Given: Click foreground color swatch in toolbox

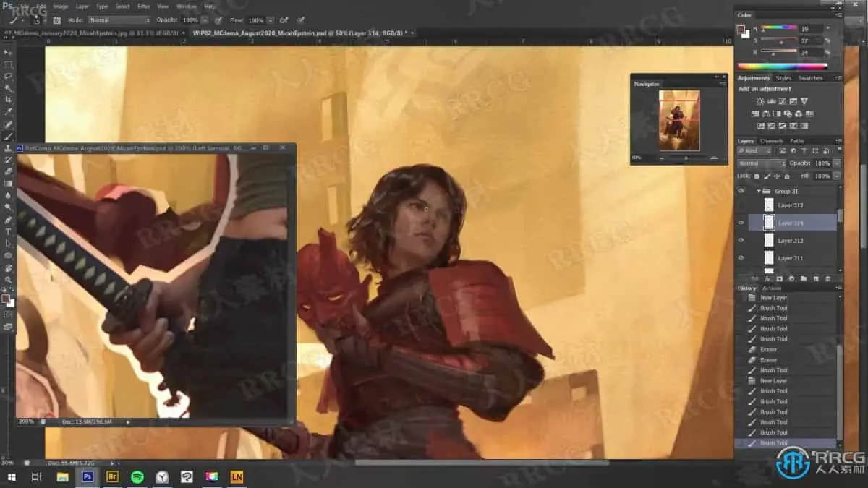Looking at the screenshot, I should pyautogui.click(x=6, y=298).
